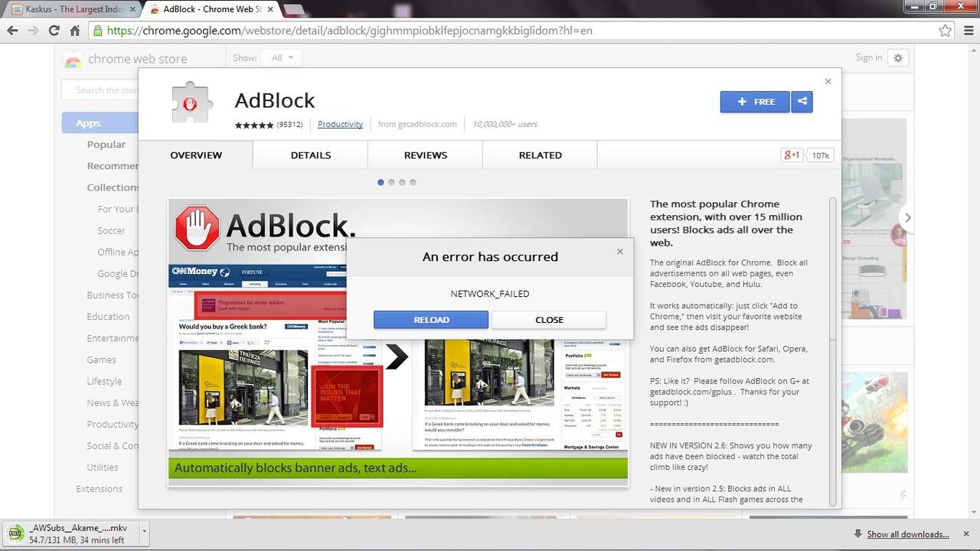Image resolution: width=980 pixels, height=551 pixels.
Task: Click the next arrow on the right carousel
Action: (x=908, y=217)
